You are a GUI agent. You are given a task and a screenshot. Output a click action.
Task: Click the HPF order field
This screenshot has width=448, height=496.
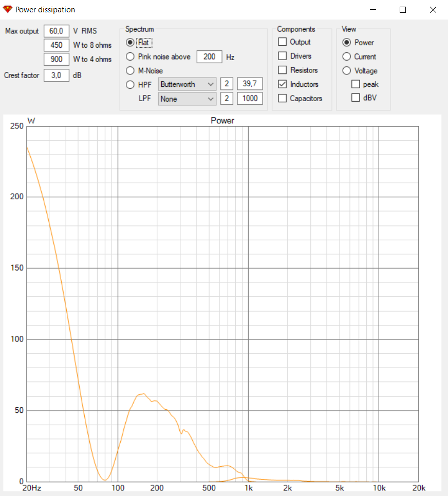[x=227, y=84]
